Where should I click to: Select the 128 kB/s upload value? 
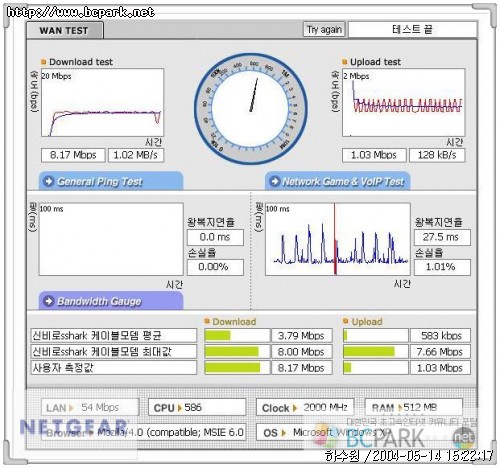click(437, 155)
